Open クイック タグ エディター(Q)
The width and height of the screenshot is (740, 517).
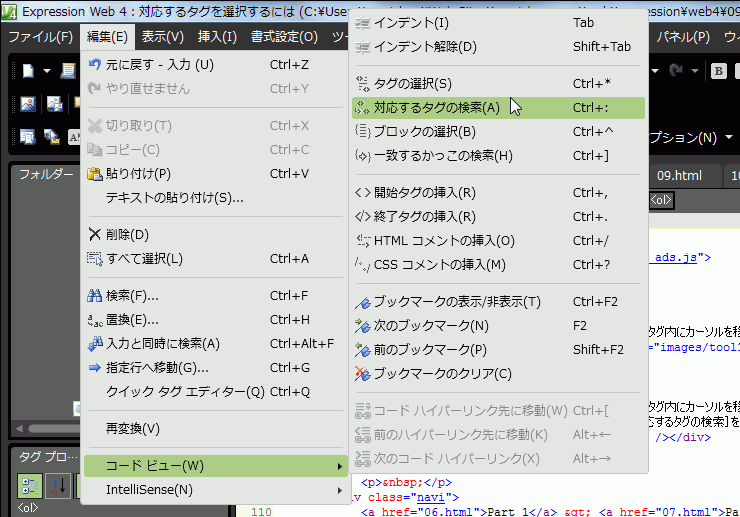(215, 392)
